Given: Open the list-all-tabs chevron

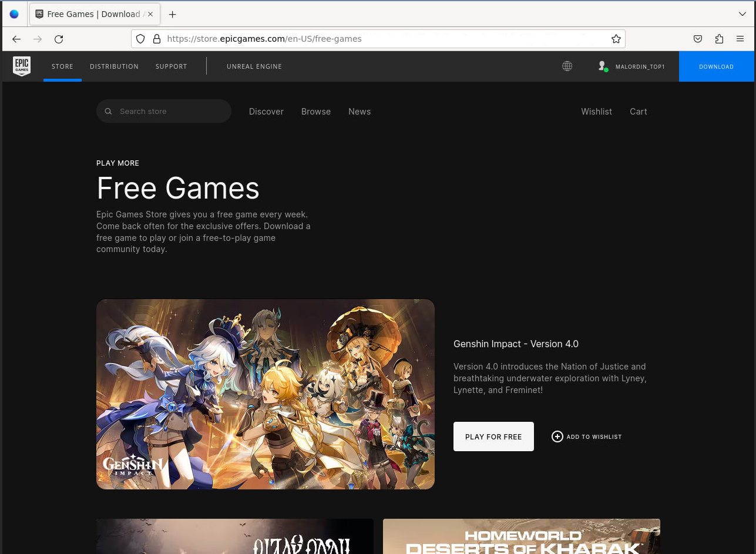Looking at the screenshot, I should 742,14.
